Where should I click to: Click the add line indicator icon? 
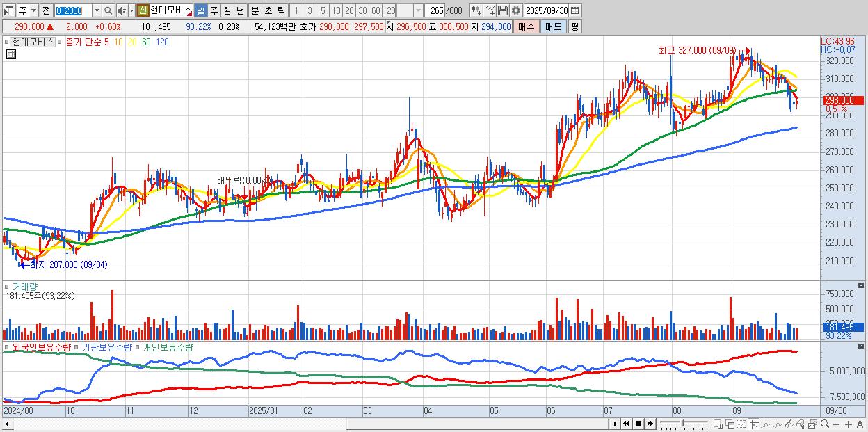point(490,10)
